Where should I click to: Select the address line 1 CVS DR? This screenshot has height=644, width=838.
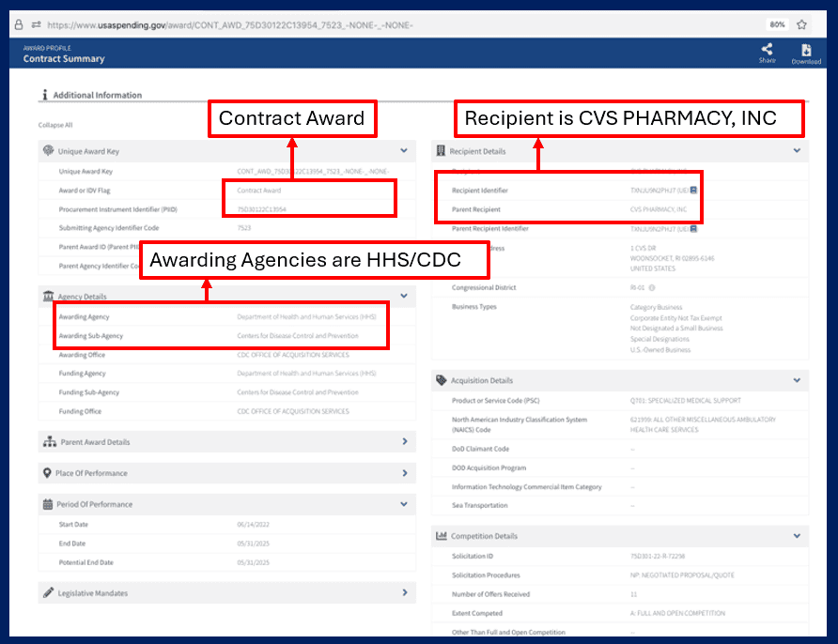pos(643,249)
